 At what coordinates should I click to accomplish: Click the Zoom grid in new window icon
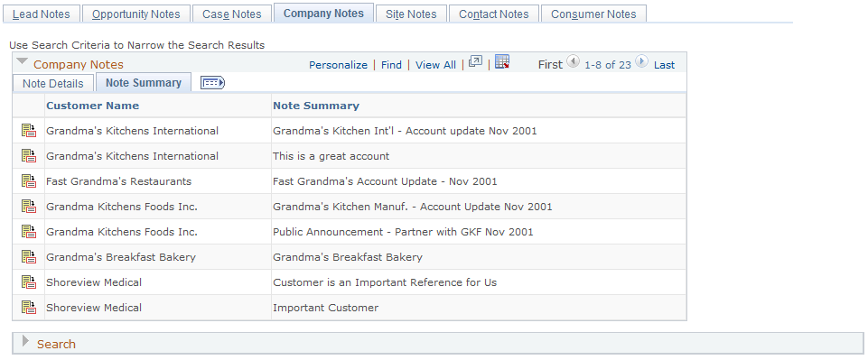coord(475,62)
